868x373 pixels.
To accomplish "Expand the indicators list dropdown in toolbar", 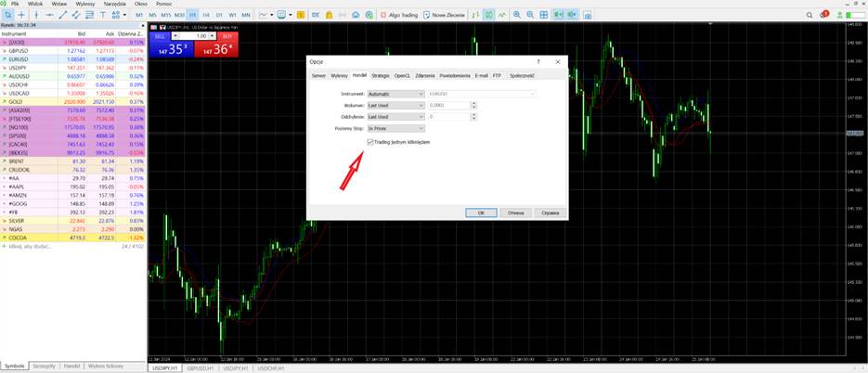I will [272, 15].
